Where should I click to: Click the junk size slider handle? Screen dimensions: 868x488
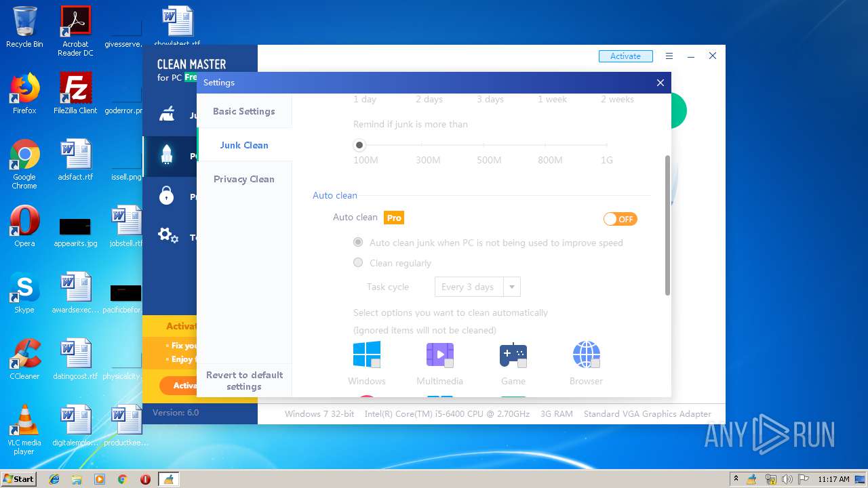point(359,144)
